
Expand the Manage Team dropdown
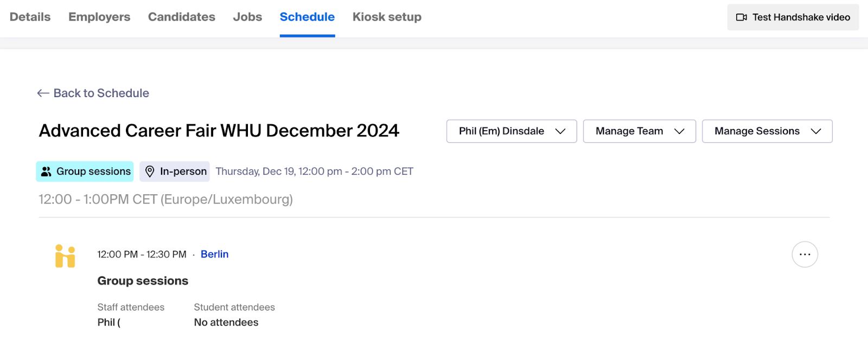[x=639, y=131]
